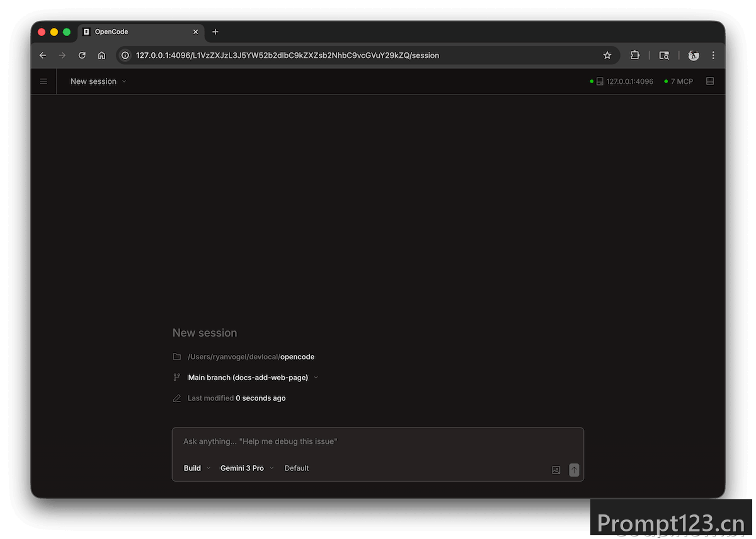Expand the Main branch (docs-add-web-page) selector

click(253, 378)
